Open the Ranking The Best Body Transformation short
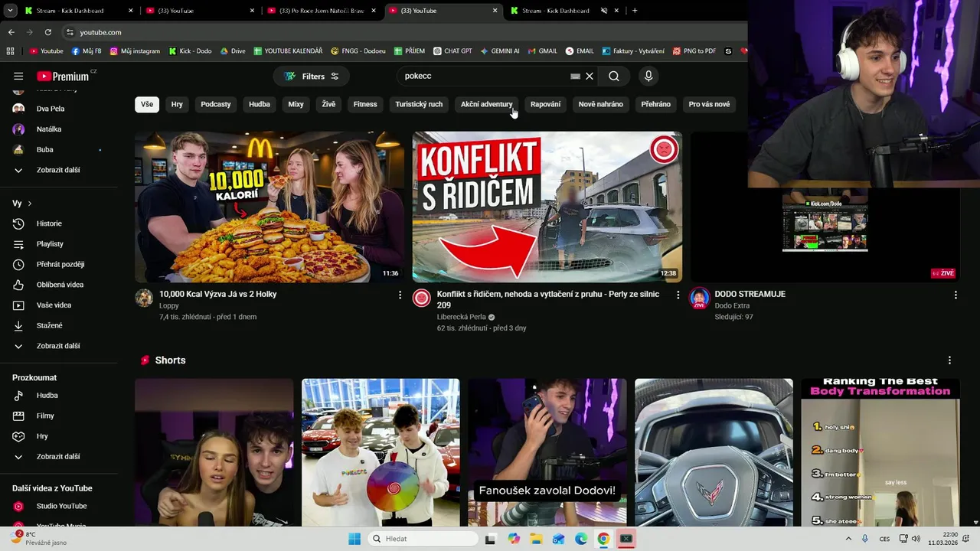This screenshot has height=551, width=980. [x=880, y=452]
